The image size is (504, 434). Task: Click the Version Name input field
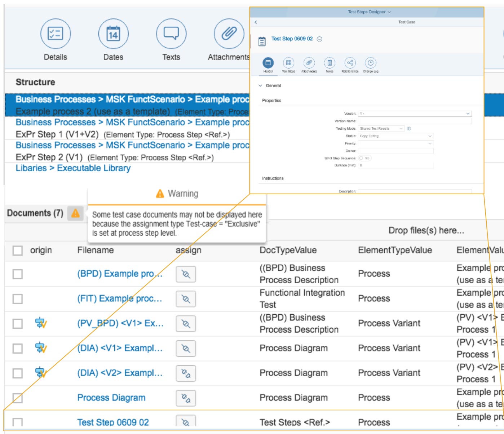(415, 121)
